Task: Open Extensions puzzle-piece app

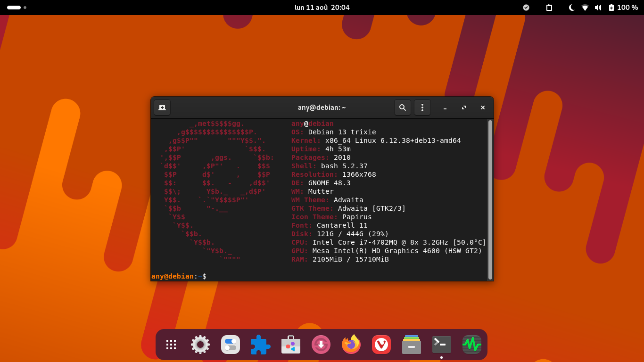Action: click(x=260, y=345)
